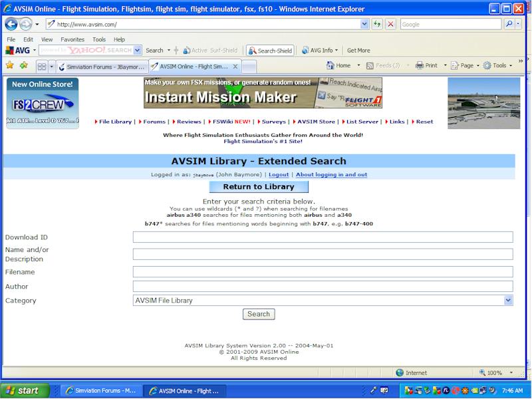Expand the address bar URL dropdown

[x=364, y=24]
